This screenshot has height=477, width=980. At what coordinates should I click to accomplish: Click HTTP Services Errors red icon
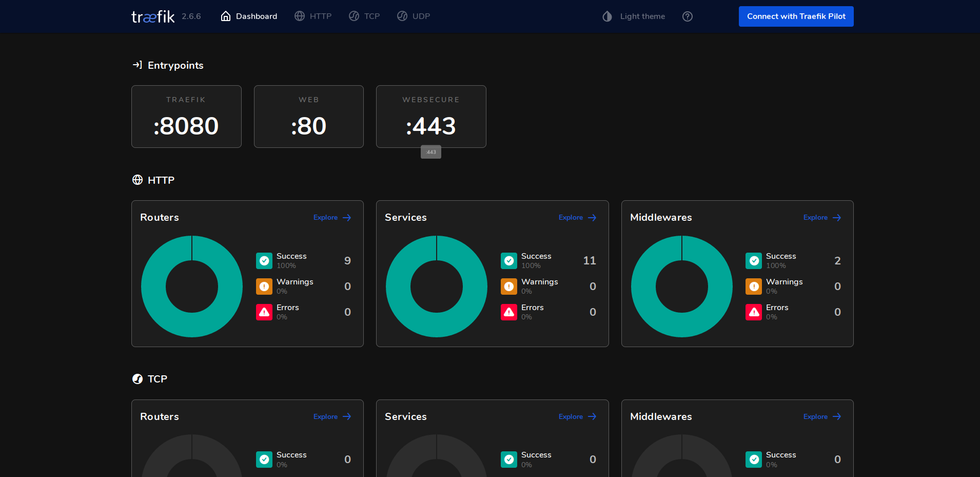click(509, 312)
